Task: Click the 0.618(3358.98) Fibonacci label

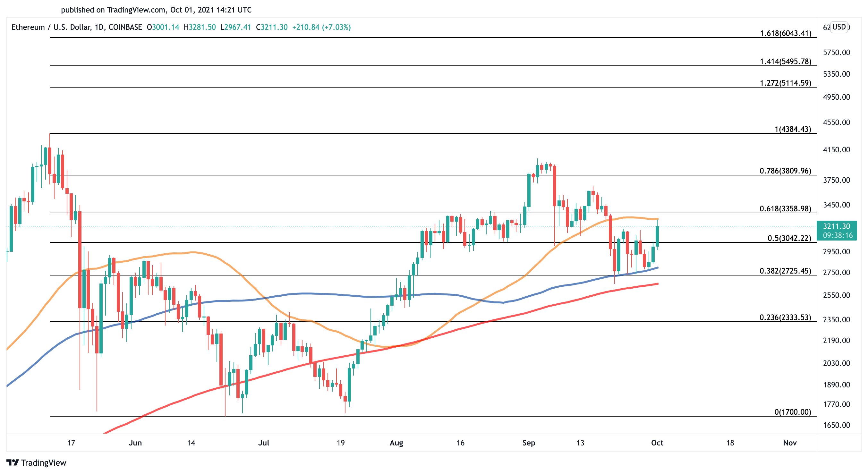Action: 786,208
